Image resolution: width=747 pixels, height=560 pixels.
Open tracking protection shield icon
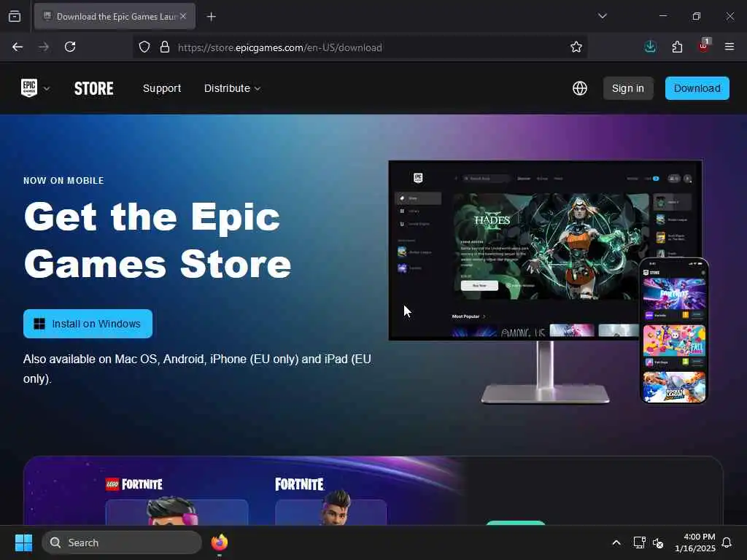click(144, 47)
